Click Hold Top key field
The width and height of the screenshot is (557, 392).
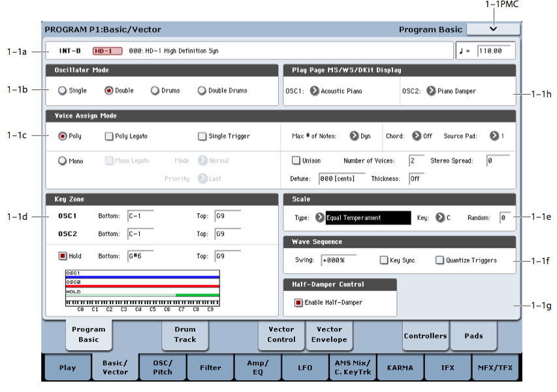(228, 256)
